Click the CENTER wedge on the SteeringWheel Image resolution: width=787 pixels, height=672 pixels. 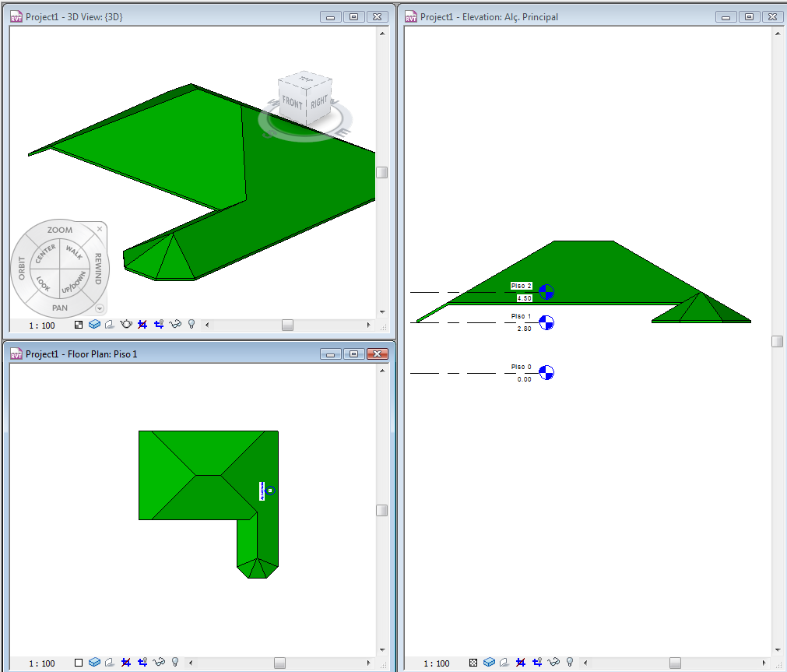[x=45, y=254]
